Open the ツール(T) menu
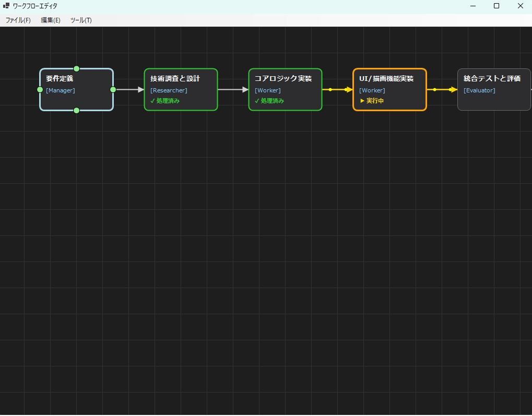 click(81, 20)
